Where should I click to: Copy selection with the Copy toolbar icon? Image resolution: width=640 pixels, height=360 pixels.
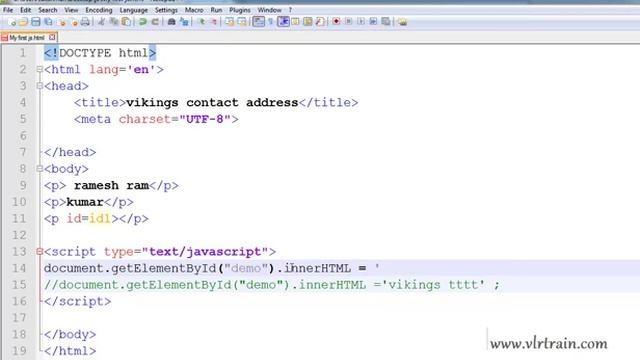[113, 22]
